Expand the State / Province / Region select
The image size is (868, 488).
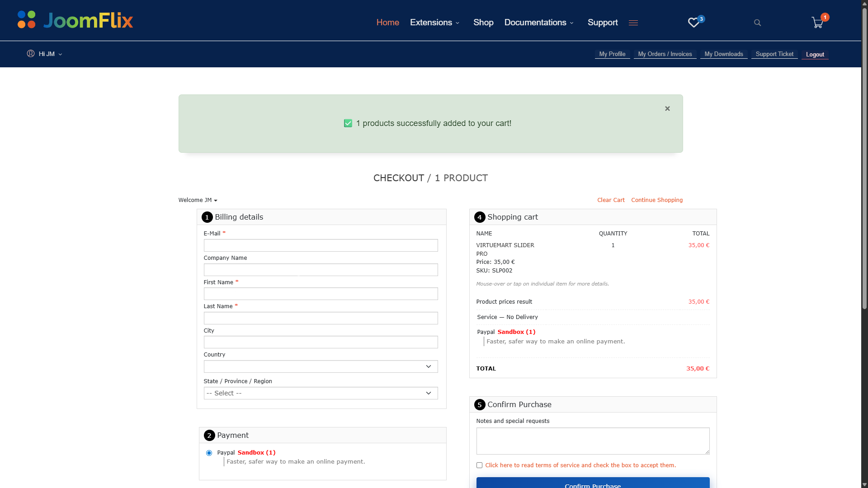pyautogui.click(x=321, y=393)
